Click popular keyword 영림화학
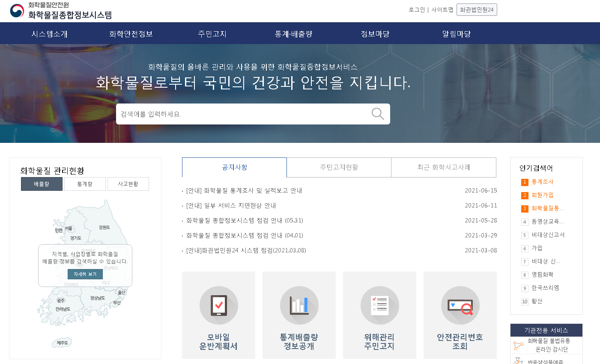This screenshot has height=364, width=600. 543,275
